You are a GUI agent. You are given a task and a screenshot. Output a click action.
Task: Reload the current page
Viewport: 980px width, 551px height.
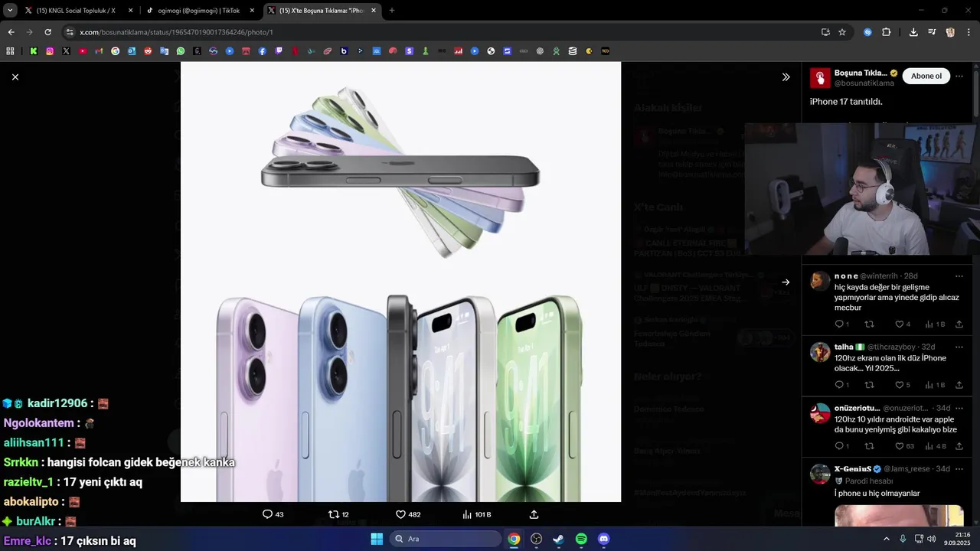point(47,32)
